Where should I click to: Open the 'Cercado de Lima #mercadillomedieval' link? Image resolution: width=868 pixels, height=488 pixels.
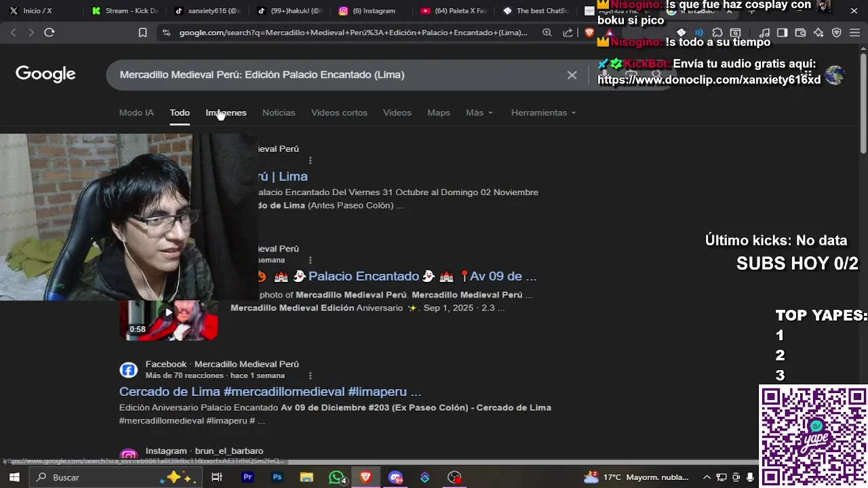270,392
